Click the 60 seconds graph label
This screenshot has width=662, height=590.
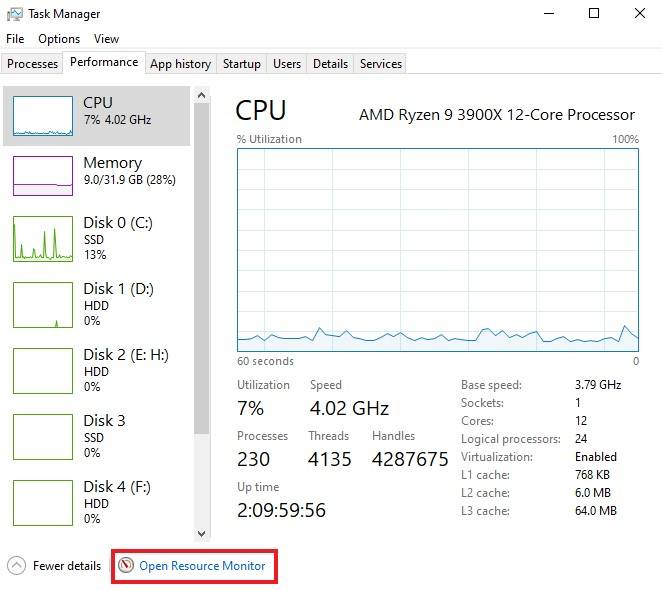coord(265,361)
